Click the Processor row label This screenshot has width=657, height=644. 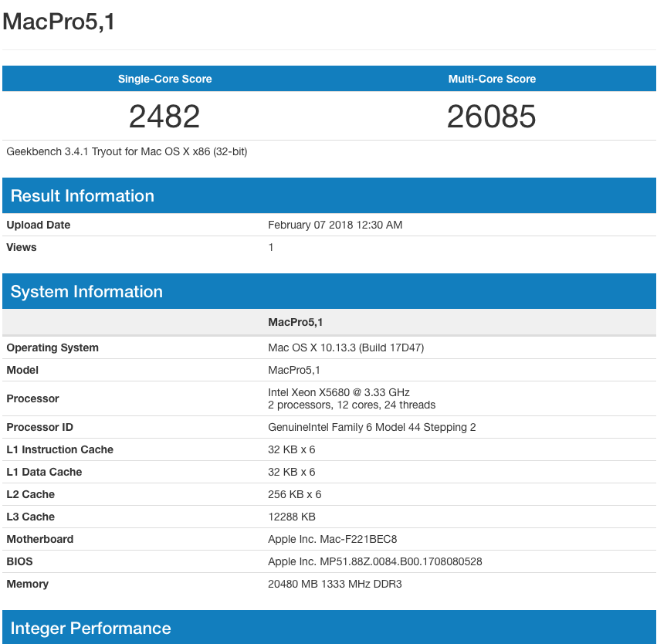pos(32,398)
